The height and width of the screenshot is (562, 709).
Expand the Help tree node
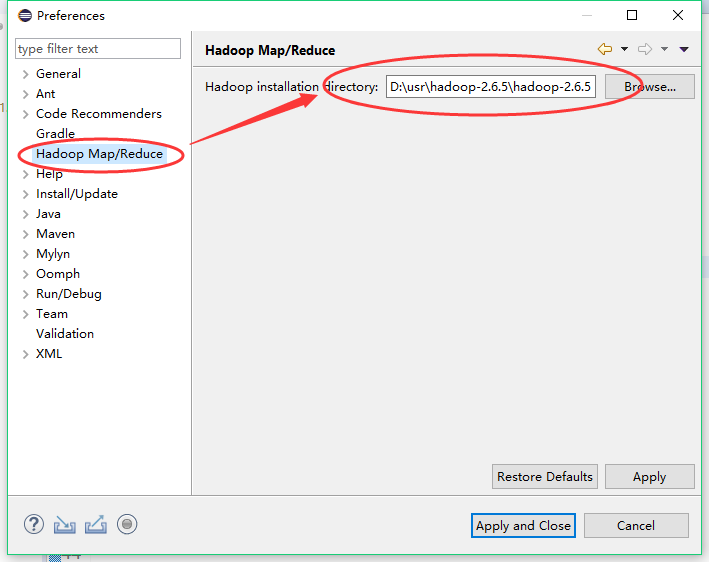26,174
